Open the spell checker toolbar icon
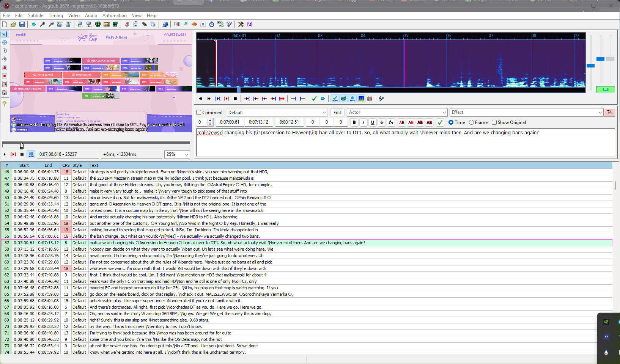The width and height of the screenshot is (620, 364). click(x=229, y=24)
